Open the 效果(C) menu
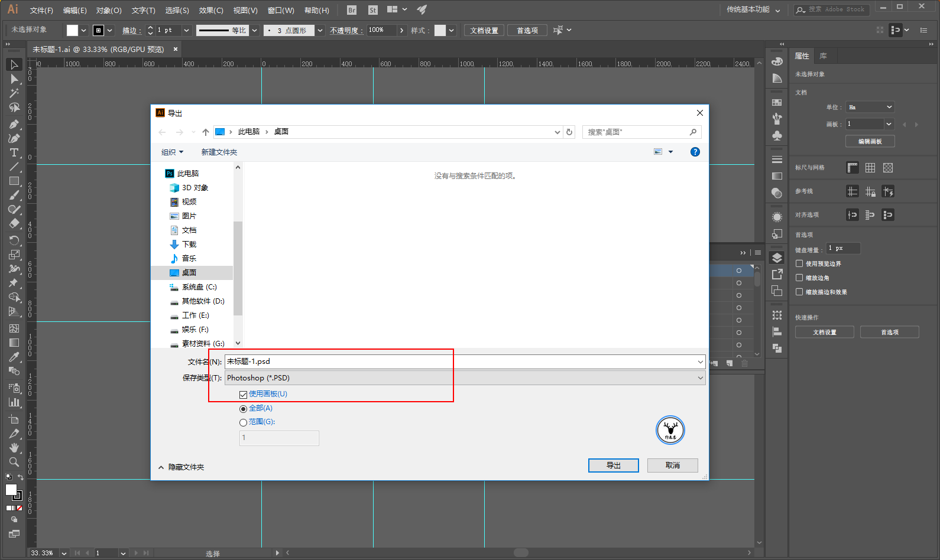The image size is (940, 560). tap(211, 11)
